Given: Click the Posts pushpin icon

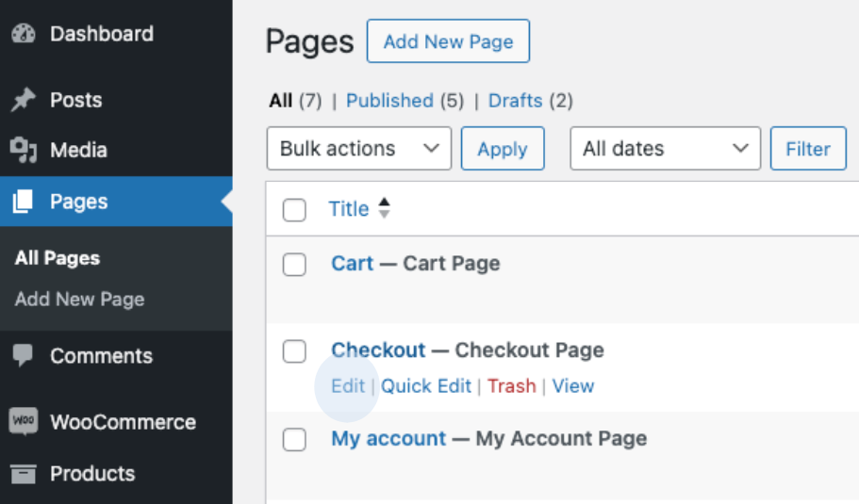Looking at the screenshot, I should (x=23, y=100).
